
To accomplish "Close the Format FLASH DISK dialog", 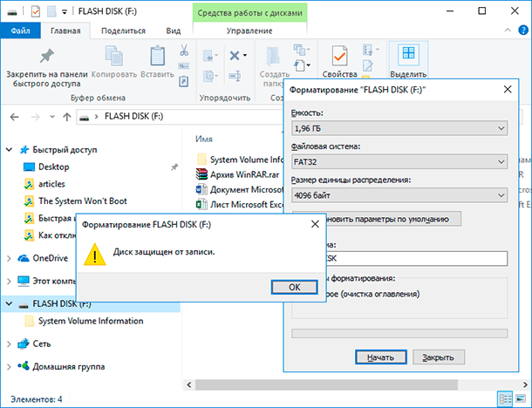I will (508, 90).
